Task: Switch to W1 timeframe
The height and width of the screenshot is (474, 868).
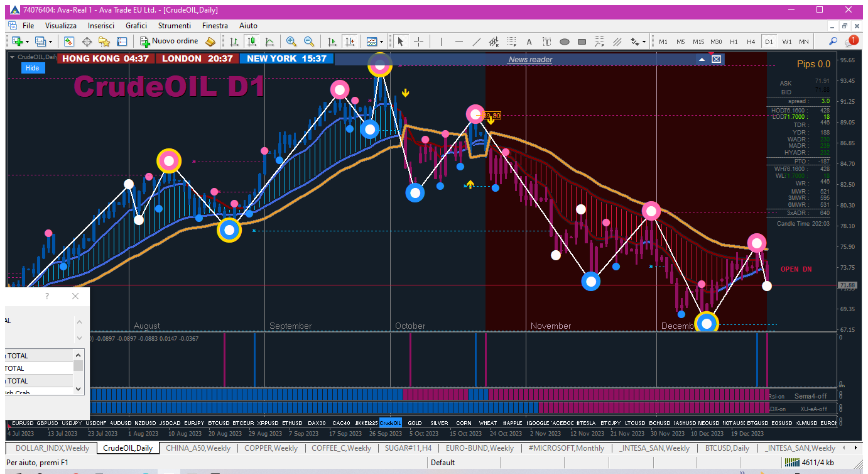Action: [787, 41]
